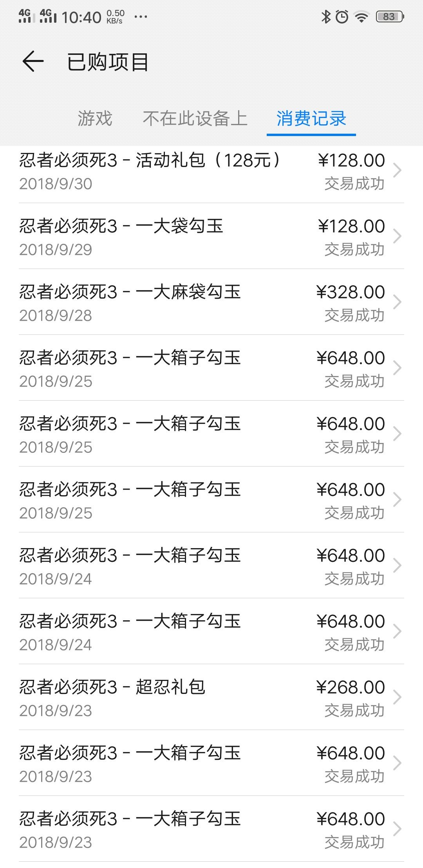The image size is (423, 868).
Task: Open chevron for 超忍礼包 ¥268.00 record
Action: (x=397, y=697)
